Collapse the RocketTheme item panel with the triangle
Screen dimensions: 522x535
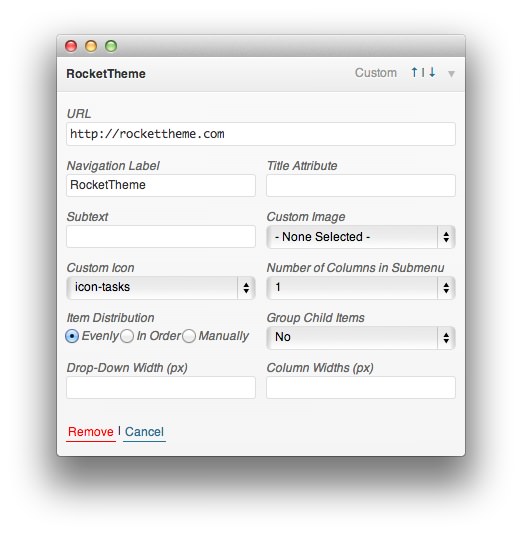tap(451, 74)
